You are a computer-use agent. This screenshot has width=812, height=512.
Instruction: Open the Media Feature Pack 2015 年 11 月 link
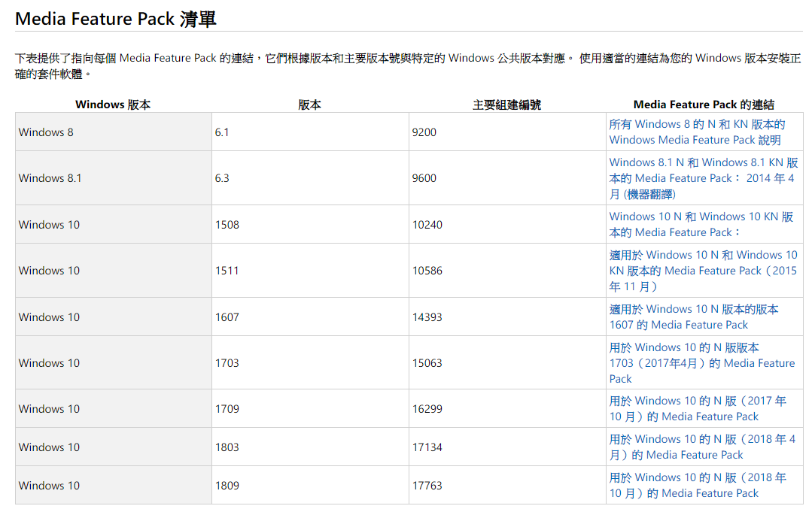703,271
